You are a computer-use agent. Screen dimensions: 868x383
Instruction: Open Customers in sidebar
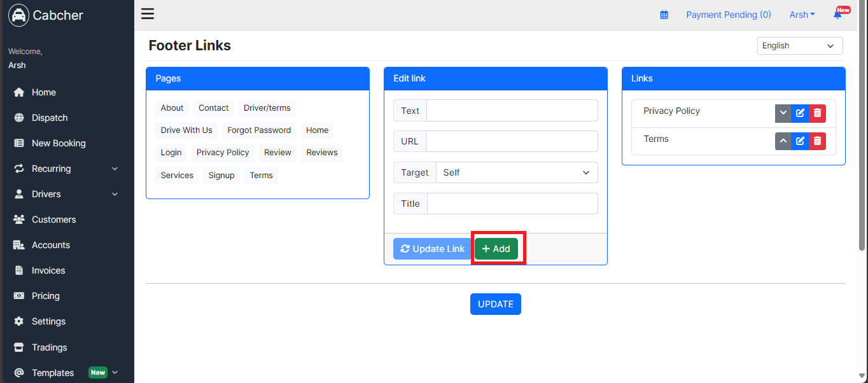(53, 219)
